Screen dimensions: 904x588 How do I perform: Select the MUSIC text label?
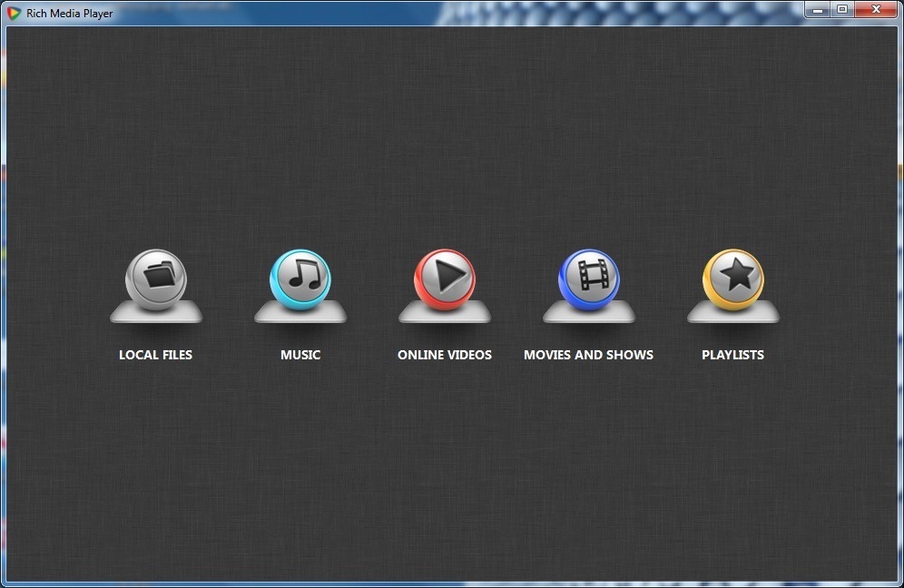(300, 355)
